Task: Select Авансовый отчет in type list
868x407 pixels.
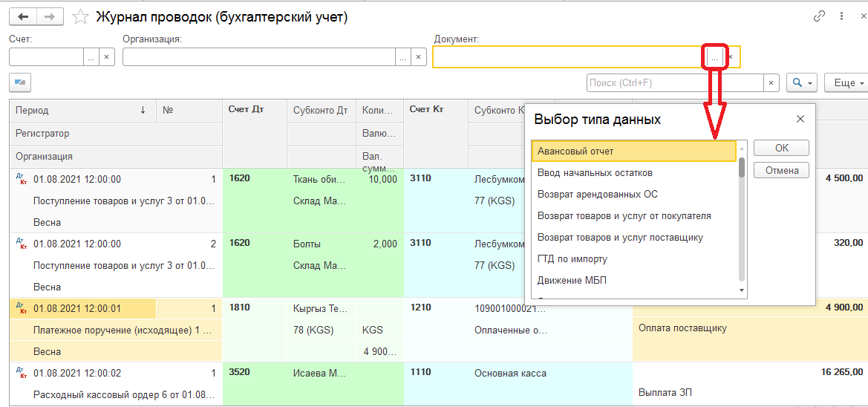Action: [x=633, y=151]
